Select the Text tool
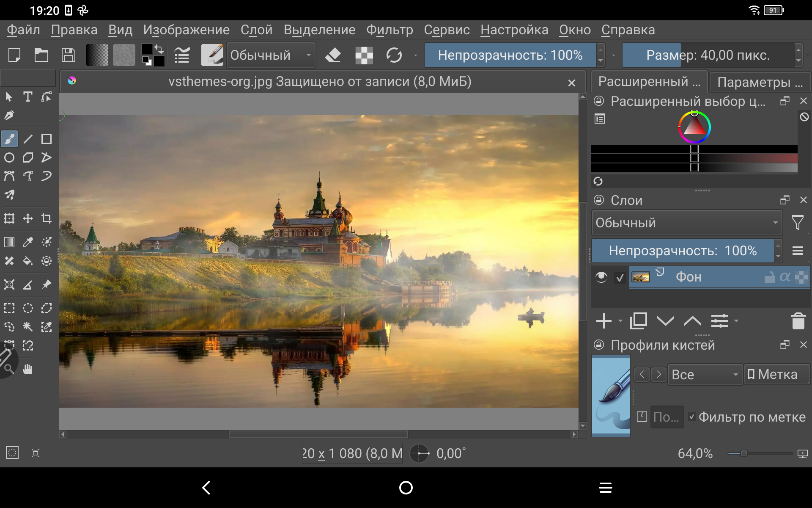 tap(27, 97)
